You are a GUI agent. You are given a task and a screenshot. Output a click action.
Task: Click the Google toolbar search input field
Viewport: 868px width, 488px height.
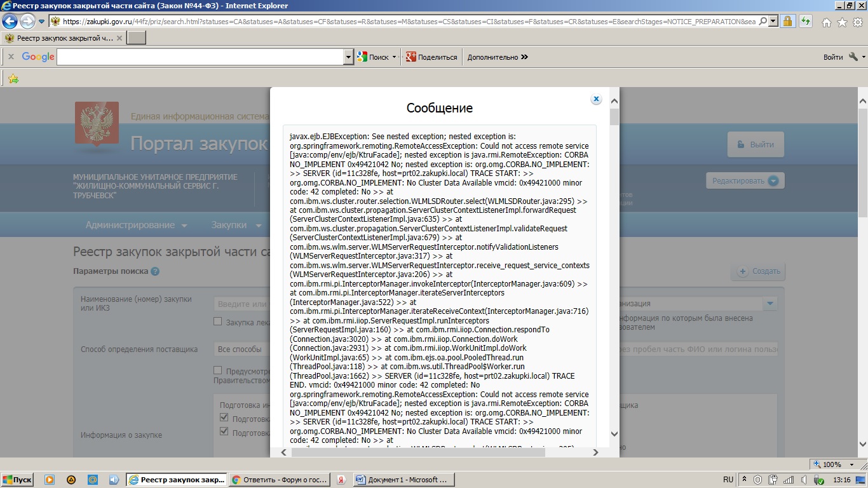(x=200, y=57)
